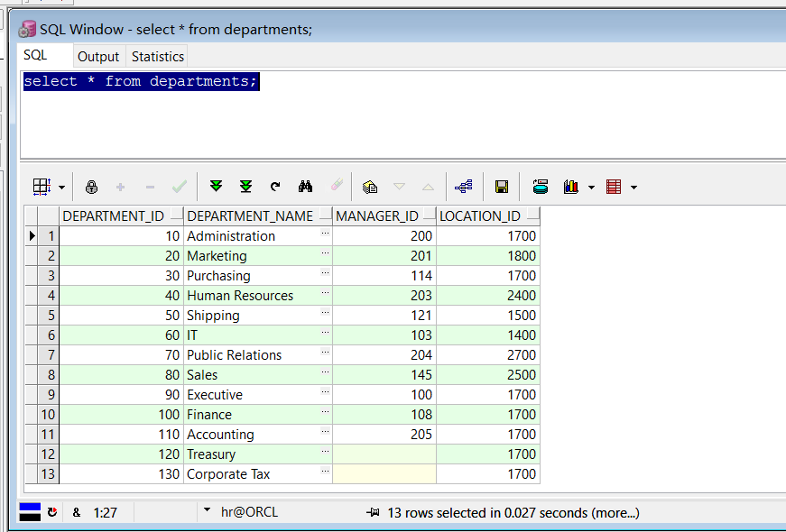Viewport: 786px width, 532px height.
Task: Select the Public Relations cell
Action: [x=258, y=354]
